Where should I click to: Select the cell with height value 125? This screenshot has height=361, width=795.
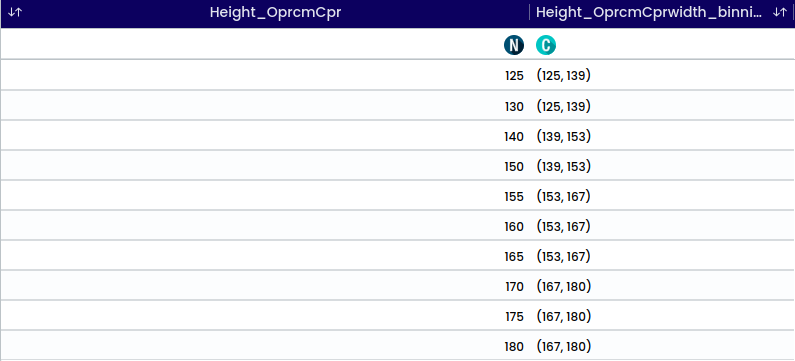tap(265, 76)
